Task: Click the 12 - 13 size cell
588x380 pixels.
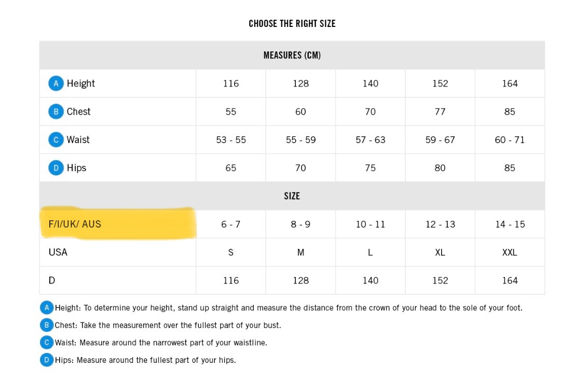Action: 440,224
